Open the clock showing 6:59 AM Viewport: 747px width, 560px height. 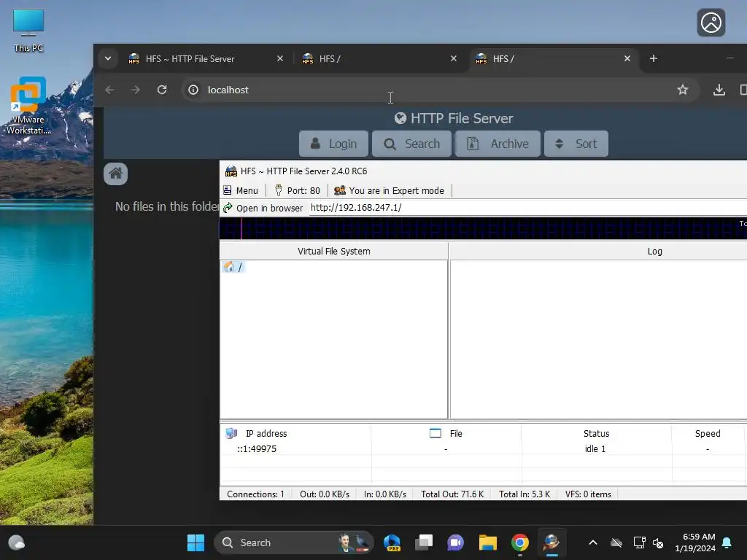695,542
